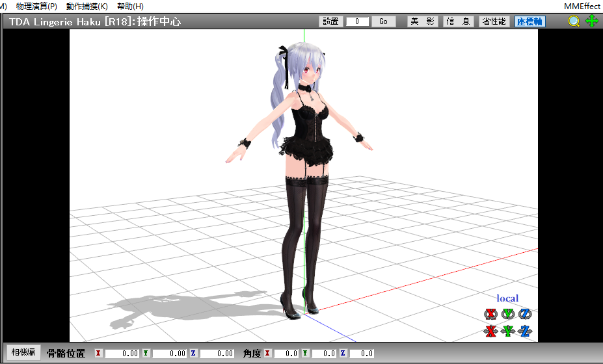Open the MMEffect menu
This screenshot has height=364, width=603.
point(582,6)
